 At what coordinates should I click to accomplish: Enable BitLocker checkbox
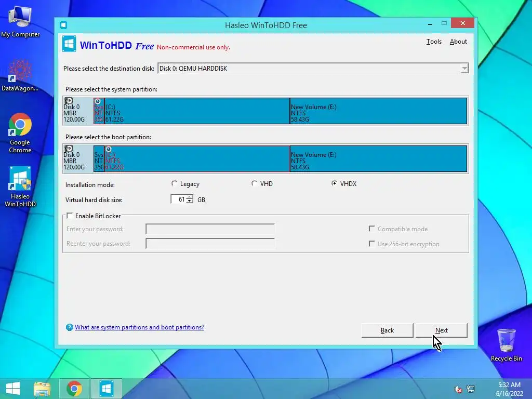[70, 216]
